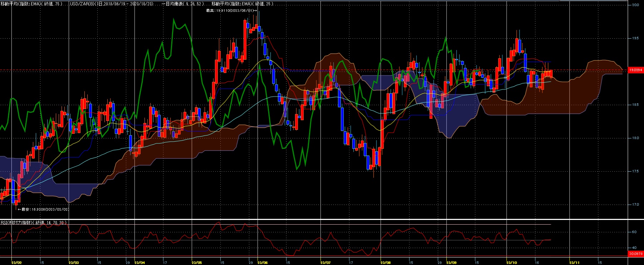Select the USD/ZAR(B) symbol title text
The height and width of the screenshot is (265, 644).
(112, 4)
